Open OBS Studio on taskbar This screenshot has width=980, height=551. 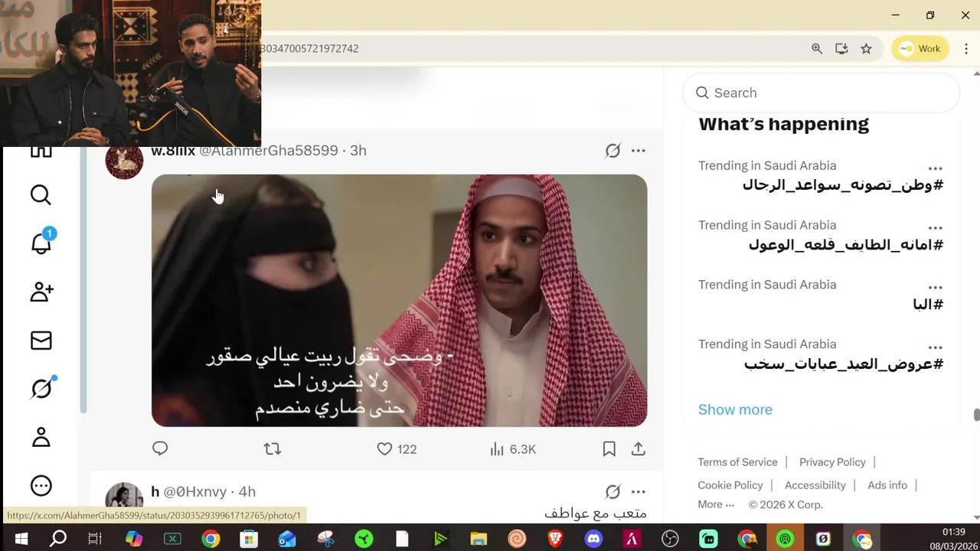click(670, 540)
